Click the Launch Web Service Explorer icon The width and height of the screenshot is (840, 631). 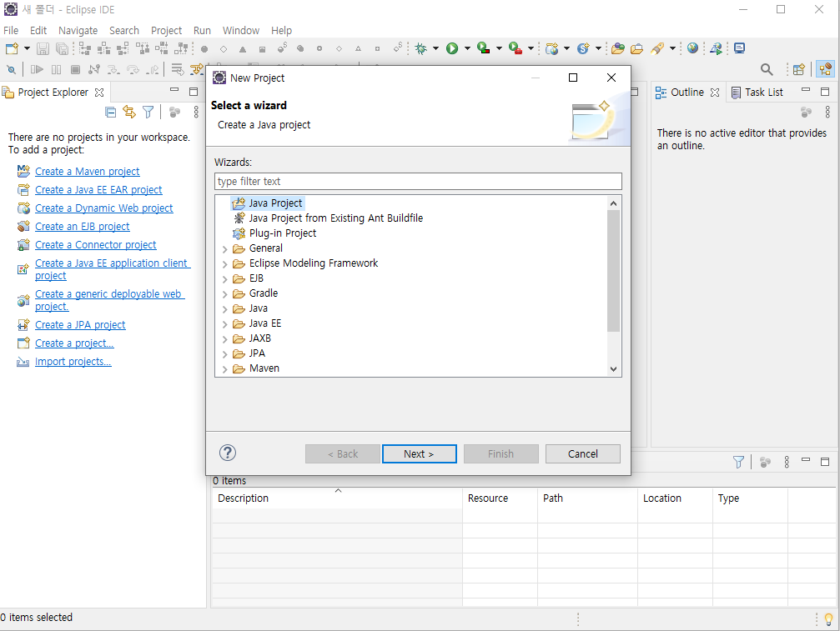[716, 48]
